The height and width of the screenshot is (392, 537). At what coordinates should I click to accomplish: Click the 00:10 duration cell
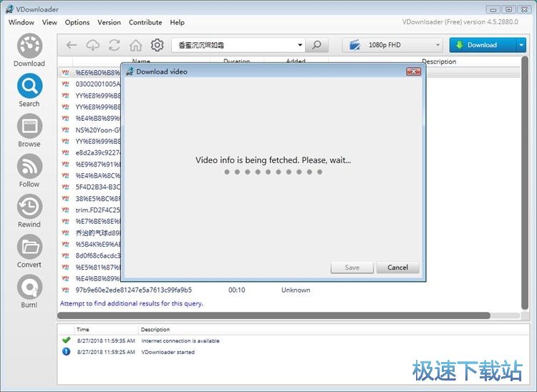tap(237, 290)
